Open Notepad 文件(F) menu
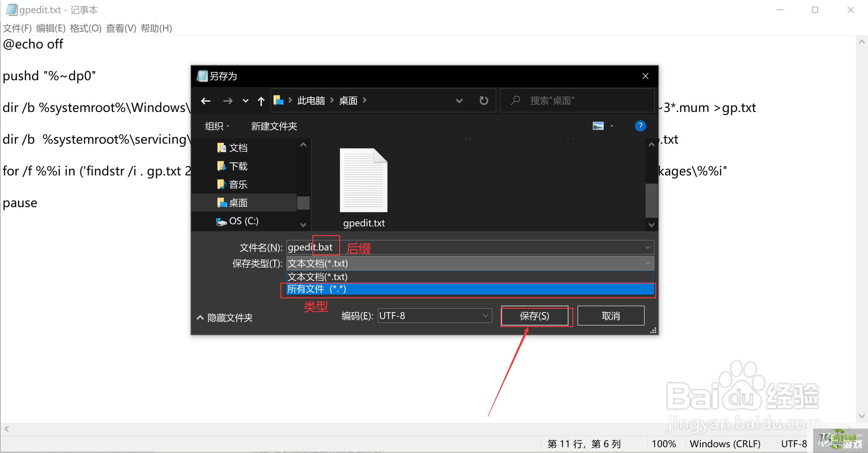Screen dimensions: 868x453 (17, 28)
